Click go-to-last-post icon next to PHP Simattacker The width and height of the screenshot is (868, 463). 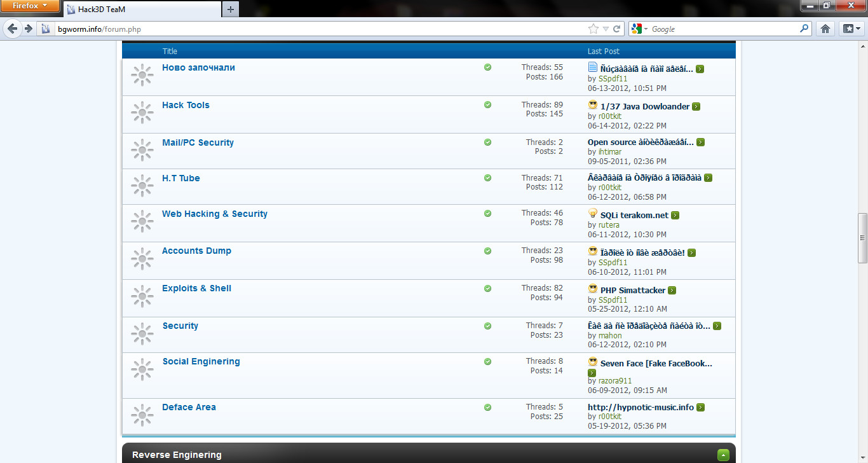(672, 291)
